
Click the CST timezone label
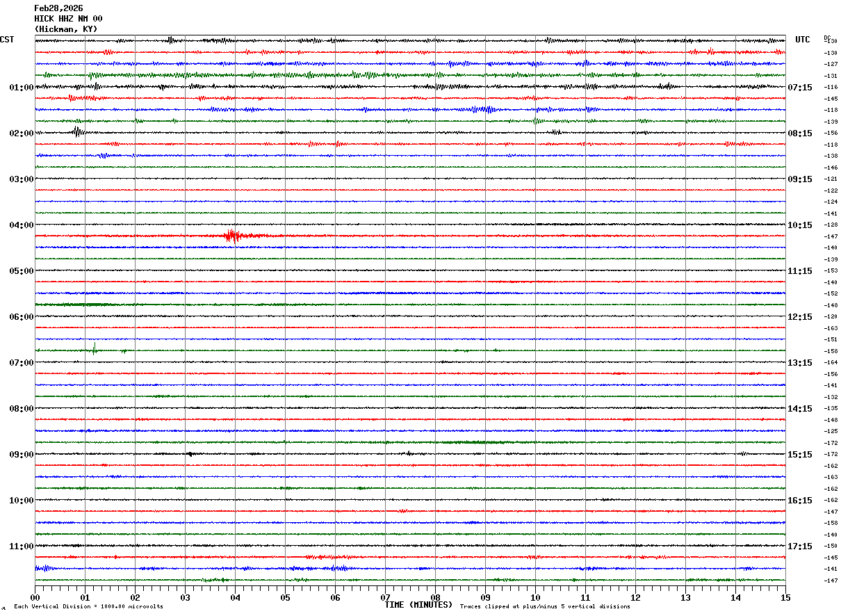7,40
